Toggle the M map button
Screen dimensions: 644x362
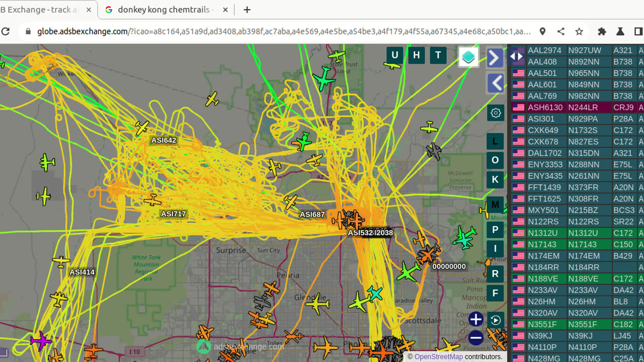tap(495, 205)
